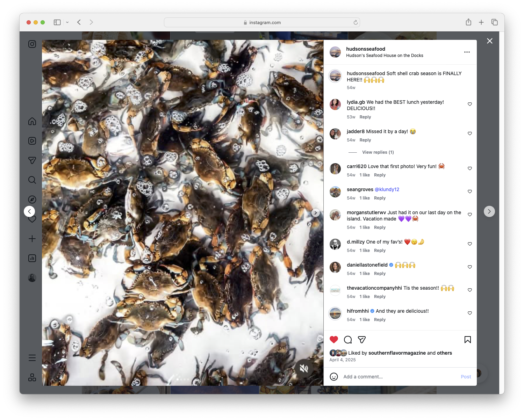This screenshot has height=420, width=524.
Task: Open the More hamburger menu
Action: 32,357
